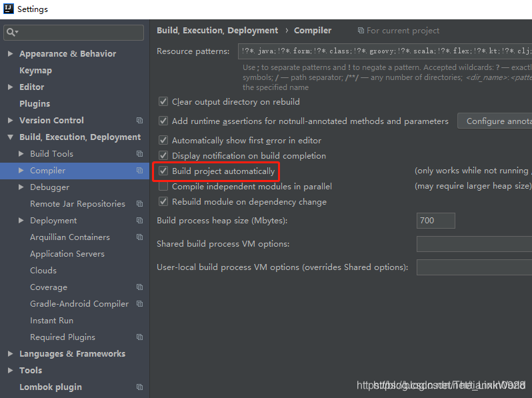The width and height of the screenshot is (532, 398).
Task: Select Clouds in settings tree
Action: click(x=43, y=271)
